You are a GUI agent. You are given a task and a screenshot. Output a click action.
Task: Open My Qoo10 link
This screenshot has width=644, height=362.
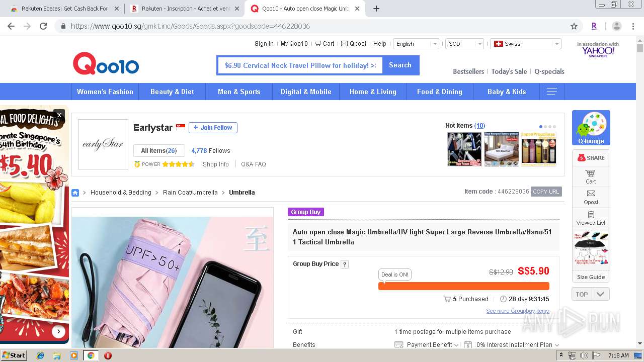(x=294, y=44)
